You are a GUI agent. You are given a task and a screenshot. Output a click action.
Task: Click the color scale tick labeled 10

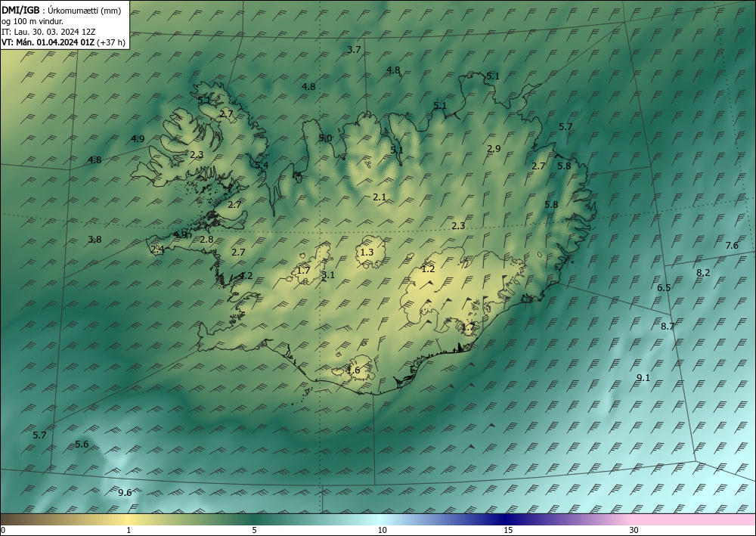coord(383,530)
